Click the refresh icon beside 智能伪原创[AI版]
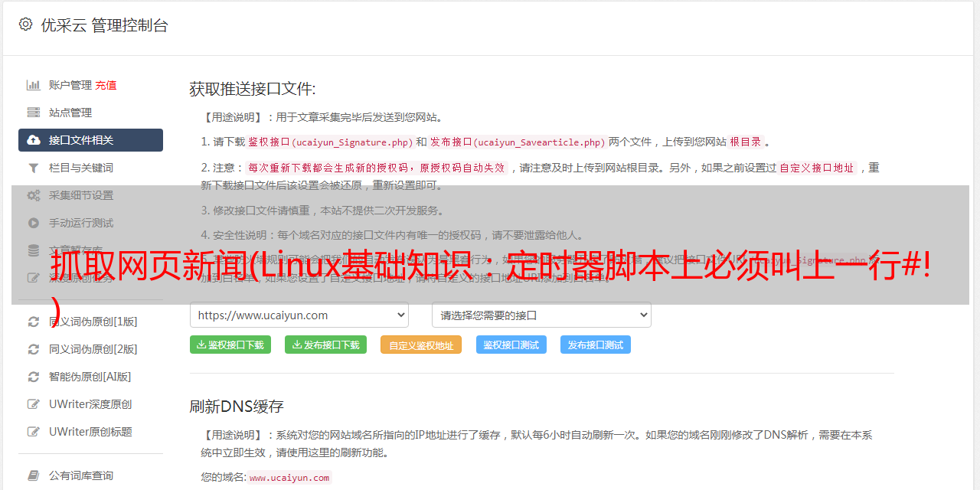This screenshot has width=980, height=490. tap(34, 377)
